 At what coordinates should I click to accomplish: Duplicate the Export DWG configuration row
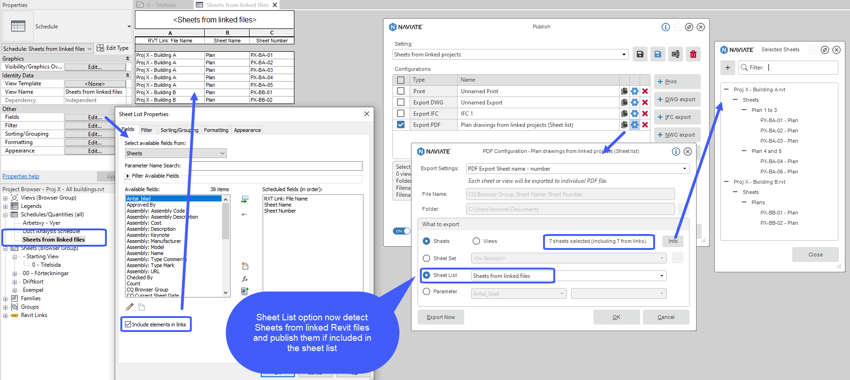point(624,102)
